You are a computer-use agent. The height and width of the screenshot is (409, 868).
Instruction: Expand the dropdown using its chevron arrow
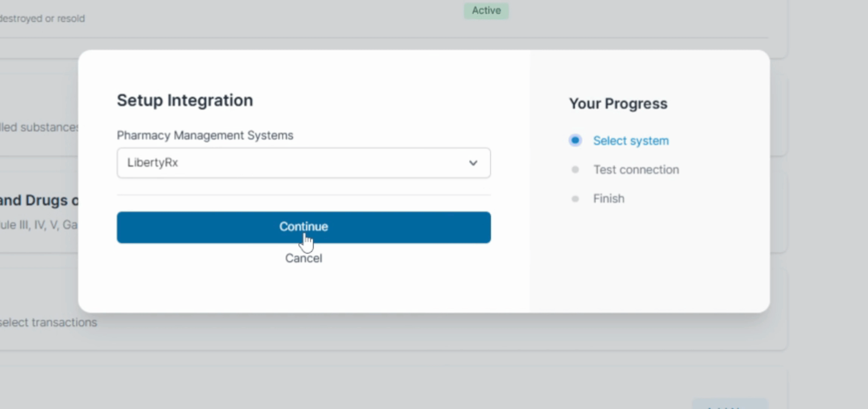473,163
